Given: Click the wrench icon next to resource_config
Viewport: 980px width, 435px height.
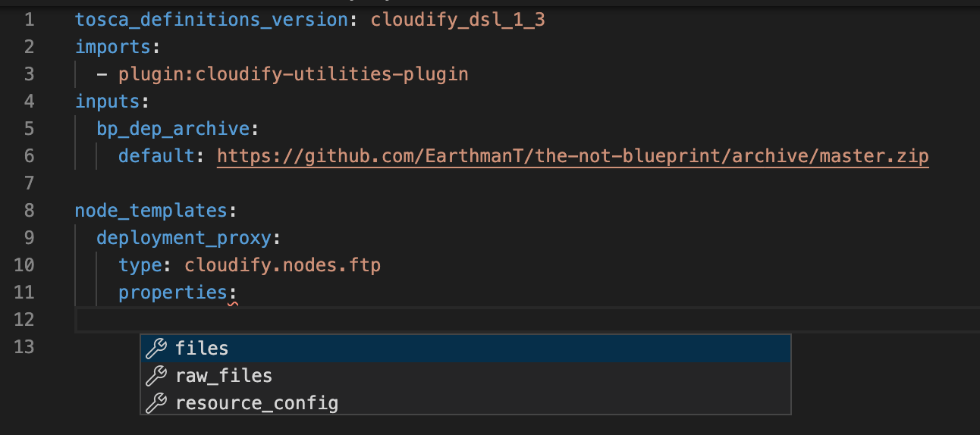Looking at the screenshot, I should click(x=155, y=402).
